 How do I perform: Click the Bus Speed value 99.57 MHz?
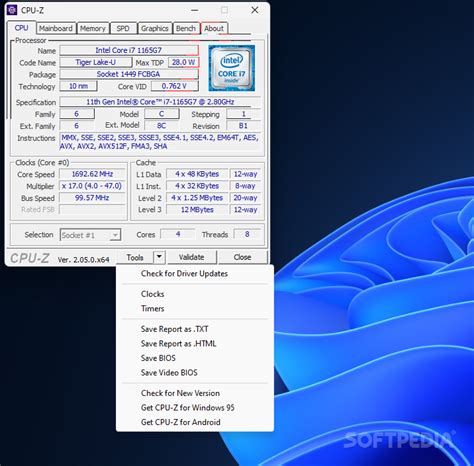click(x=92, y=198)
